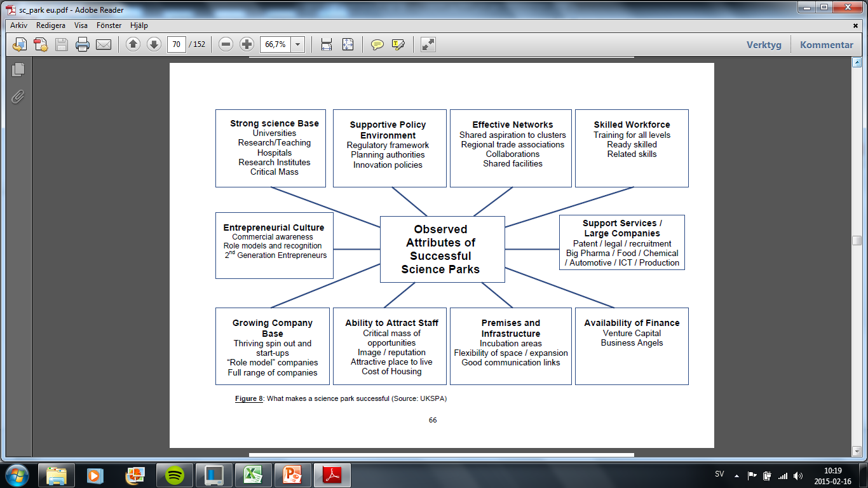
Task: Go to the previous page up arrow
Action: (x=133, y=44)
